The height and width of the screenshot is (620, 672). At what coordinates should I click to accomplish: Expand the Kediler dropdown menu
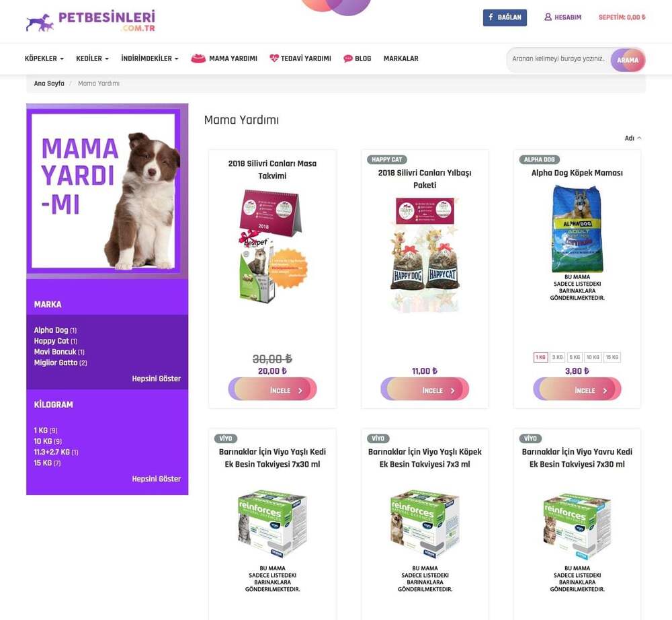92,59
